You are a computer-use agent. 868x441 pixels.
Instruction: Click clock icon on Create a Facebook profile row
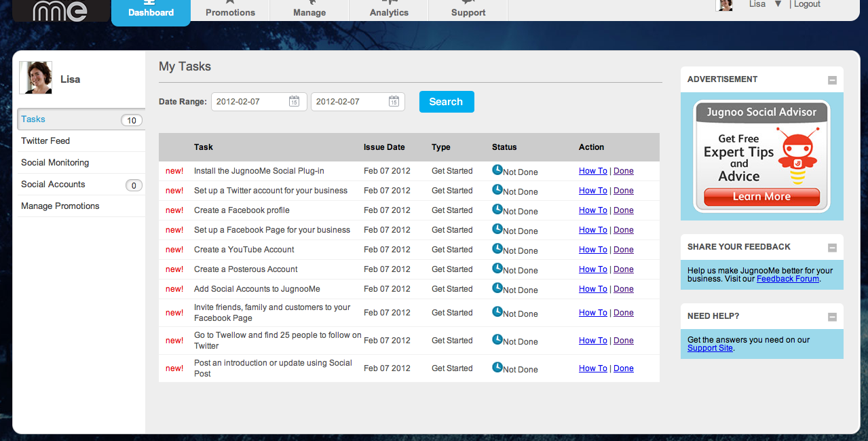(x=497, y=209)
